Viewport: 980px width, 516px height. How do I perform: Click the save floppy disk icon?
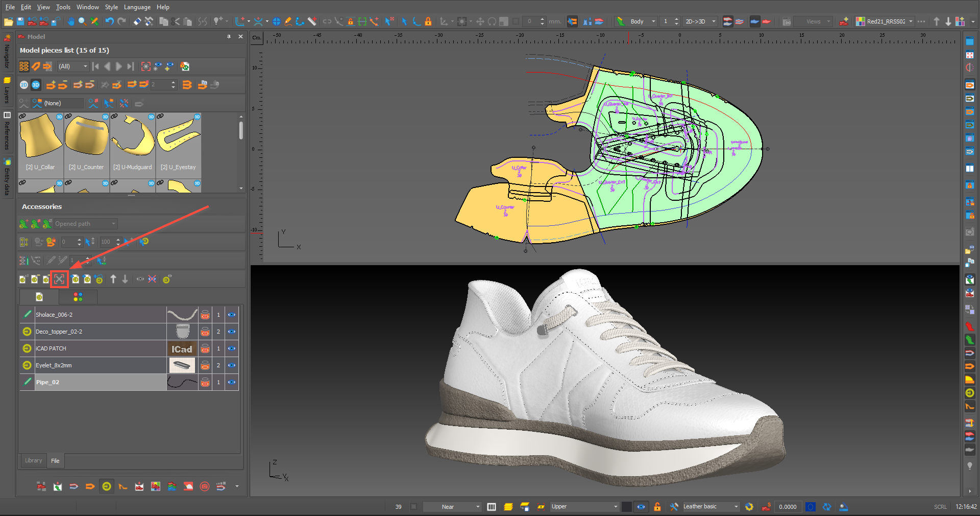[x=20, y=21]
